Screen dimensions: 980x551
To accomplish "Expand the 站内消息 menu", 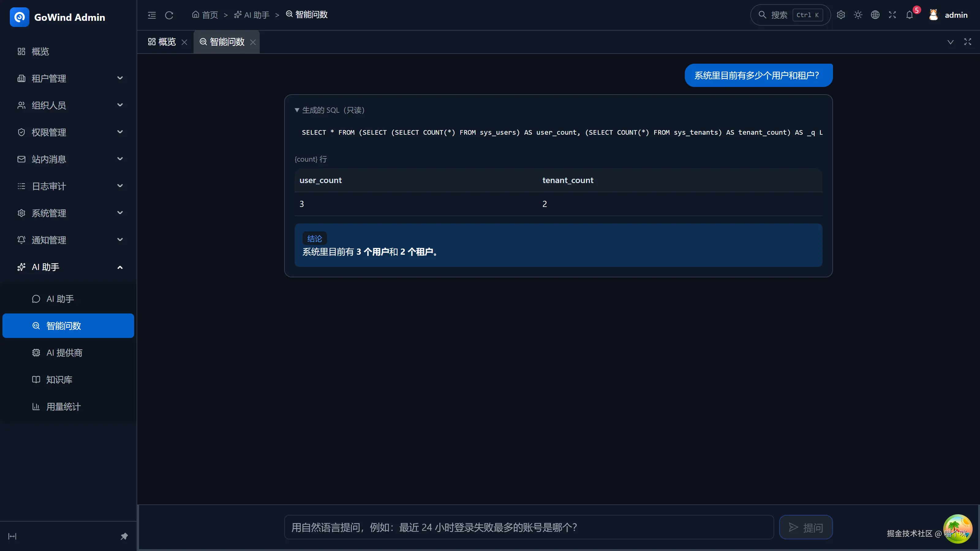I will (x=69, y=159).
